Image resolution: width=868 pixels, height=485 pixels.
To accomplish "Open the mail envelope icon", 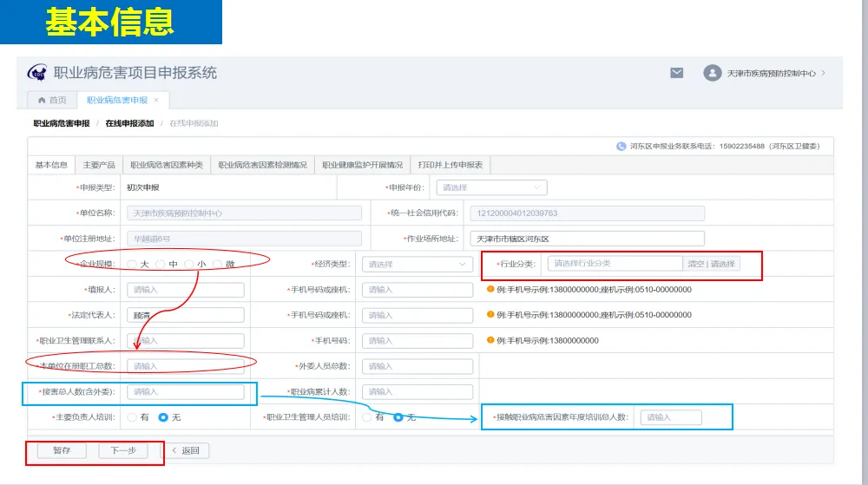I will pos(676,73).
